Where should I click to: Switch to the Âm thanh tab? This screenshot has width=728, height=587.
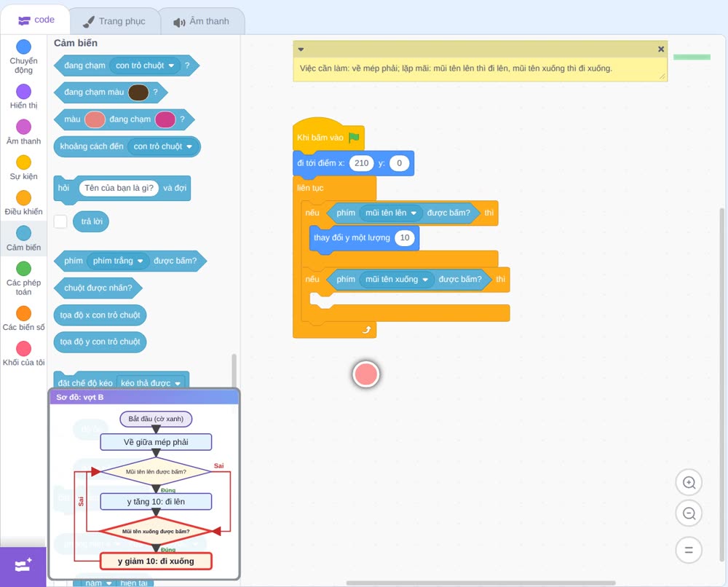point(202,21)
